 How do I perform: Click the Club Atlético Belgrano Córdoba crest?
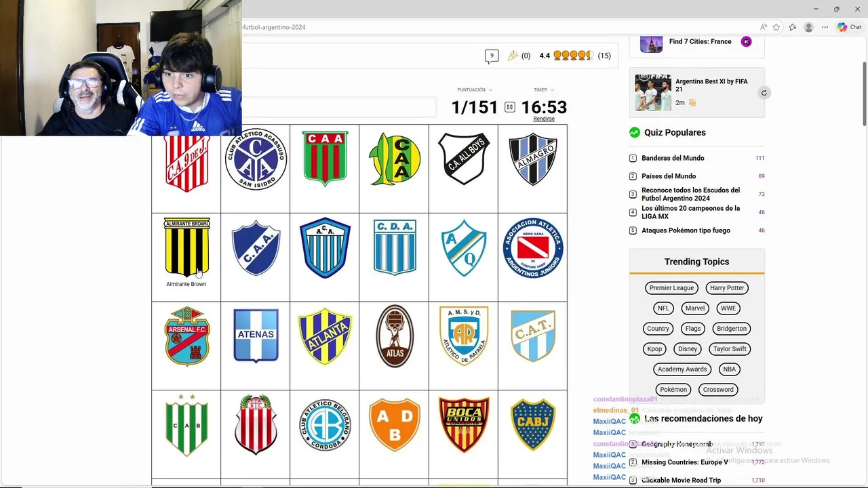[325, 425]
